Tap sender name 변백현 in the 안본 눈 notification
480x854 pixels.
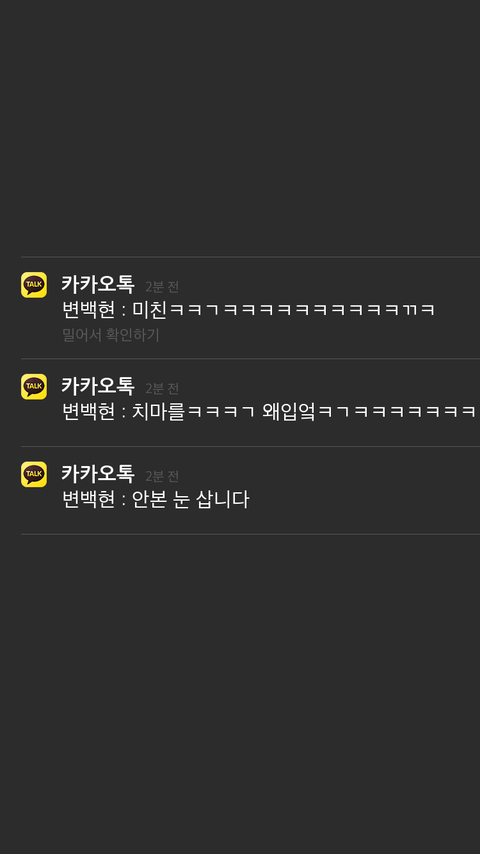pos(88,499)
